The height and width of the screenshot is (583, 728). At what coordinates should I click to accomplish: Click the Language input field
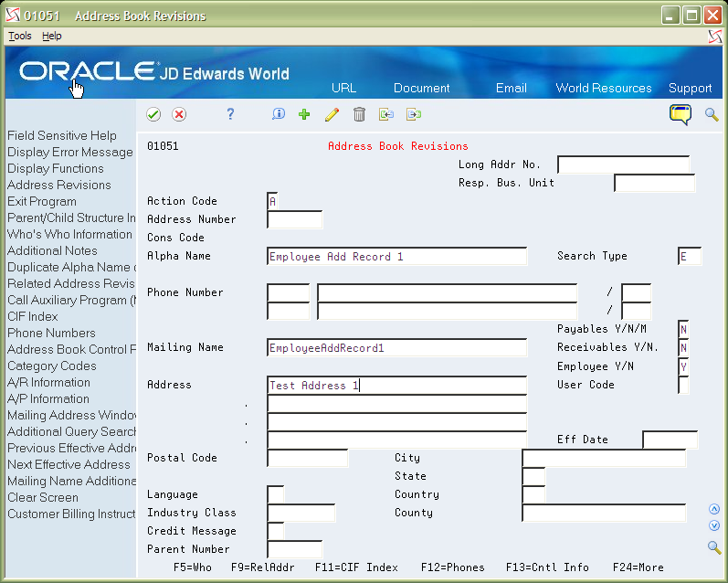pyautogui.click(x=275, y=494)
